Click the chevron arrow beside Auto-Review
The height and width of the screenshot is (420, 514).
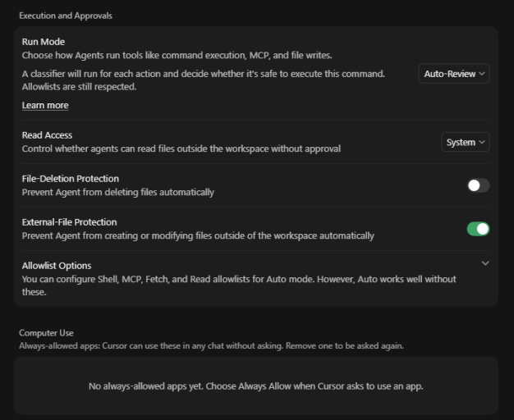[481, 74]
